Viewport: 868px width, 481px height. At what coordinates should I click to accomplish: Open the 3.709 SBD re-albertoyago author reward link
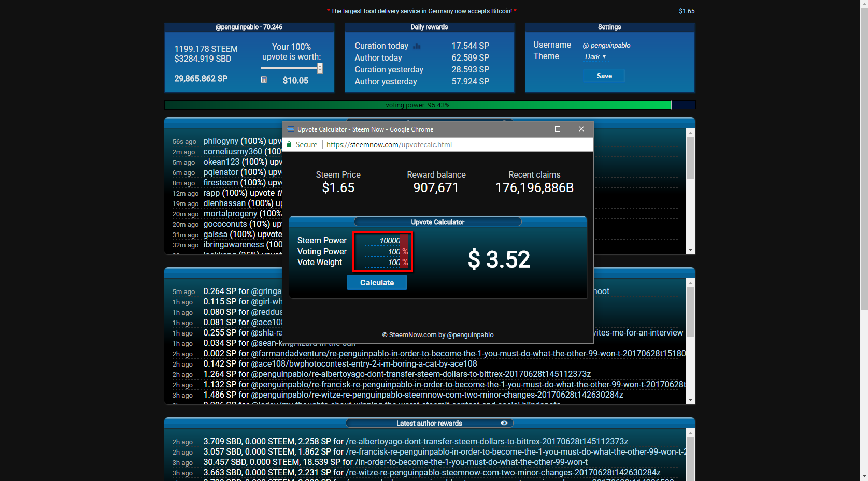coord(487,441)
